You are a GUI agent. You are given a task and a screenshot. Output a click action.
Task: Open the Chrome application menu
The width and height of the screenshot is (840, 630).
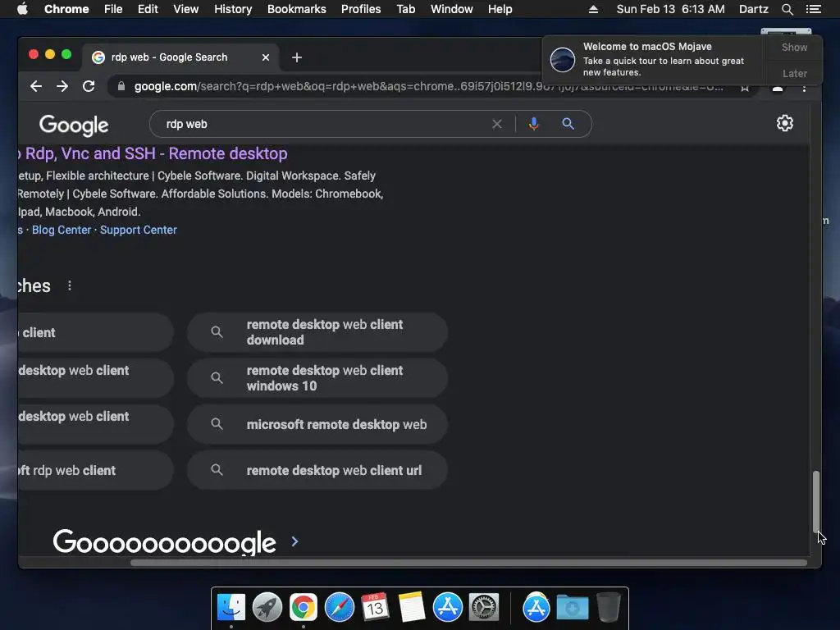pyautogui.click(x=66, y=9)
